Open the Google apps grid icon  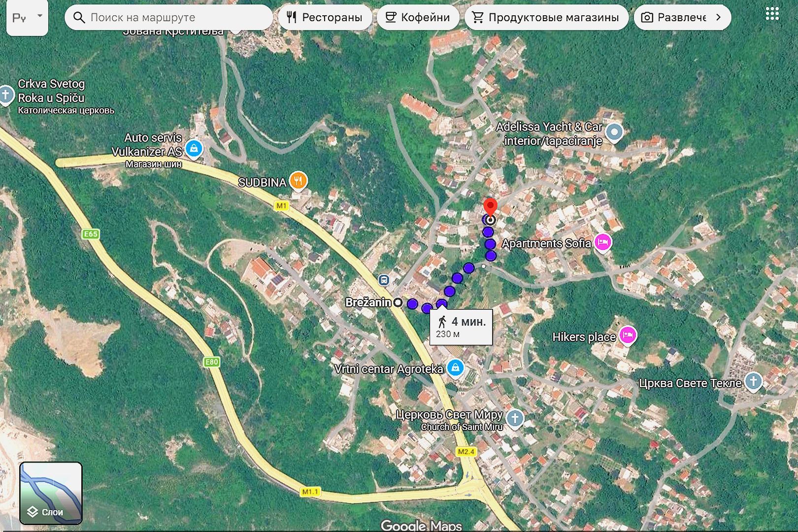coord(772,14)
